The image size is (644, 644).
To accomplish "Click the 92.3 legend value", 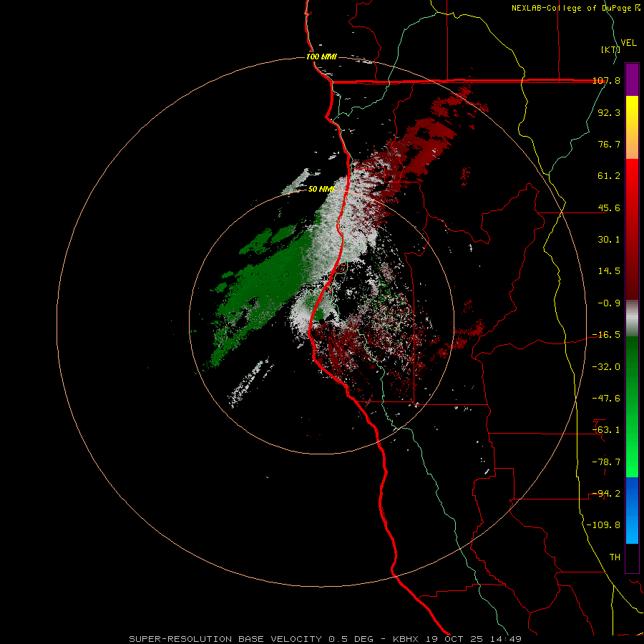I will click(x=609, y=112).
